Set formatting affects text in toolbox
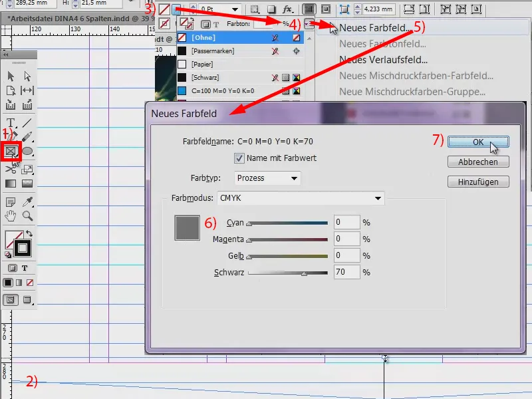Screen dimensions: 532x399 25,268
